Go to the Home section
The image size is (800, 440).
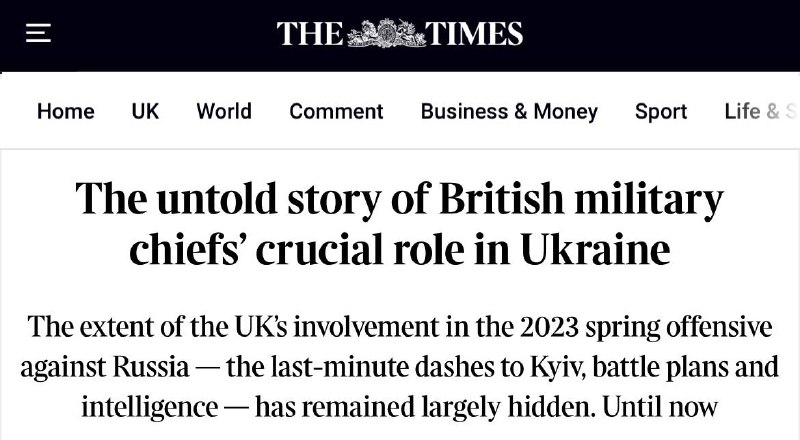[x=66, y=111]
